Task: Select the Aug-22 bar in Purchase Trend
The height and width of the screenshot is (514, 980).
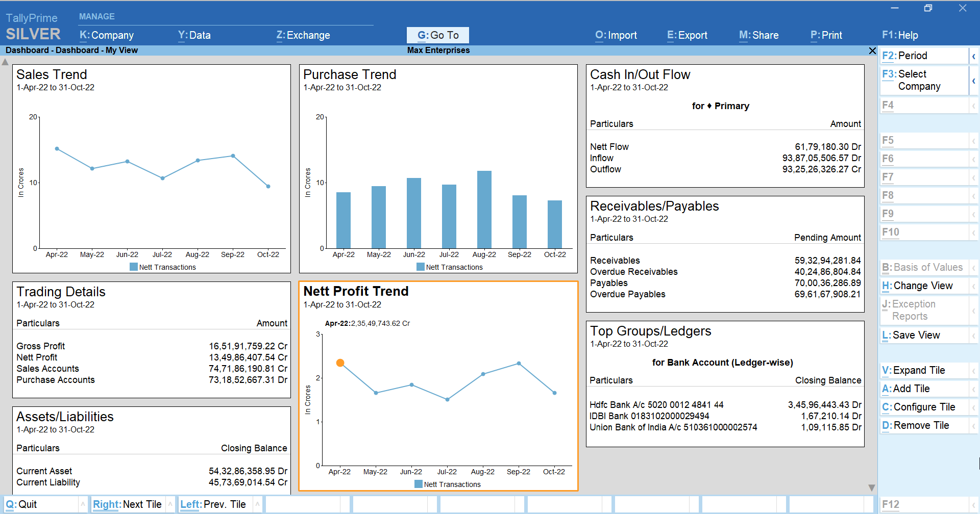Action: (x=484, y=210)
